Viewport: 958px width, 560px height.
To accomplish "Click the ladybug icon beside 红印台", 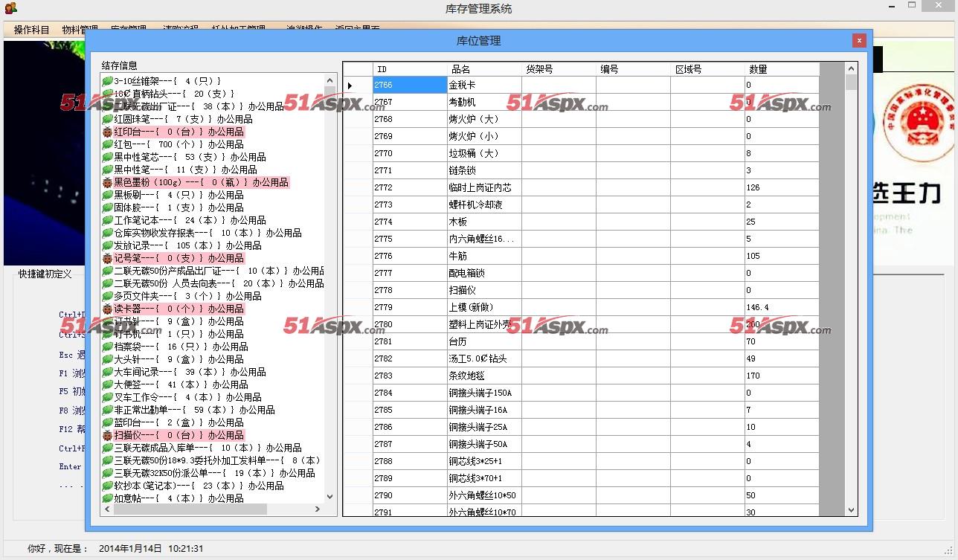I will [x=108, y=132].
